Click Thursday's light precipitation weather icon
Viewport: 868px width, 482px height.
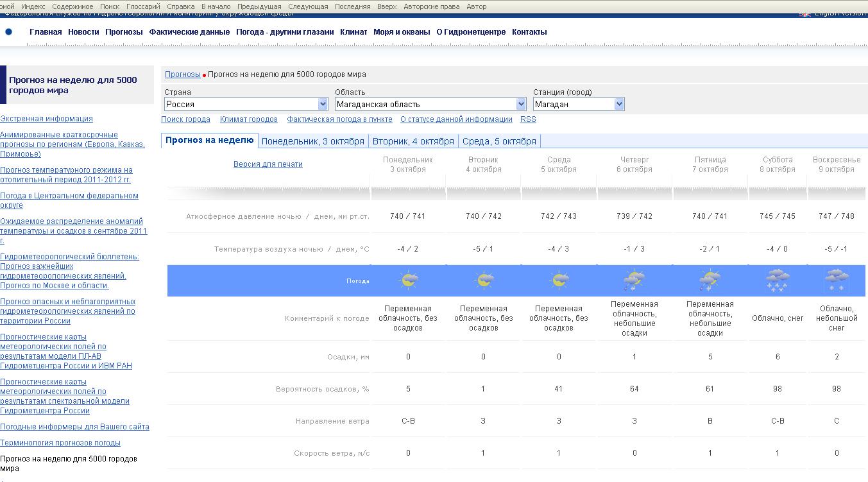pos(634,280)
